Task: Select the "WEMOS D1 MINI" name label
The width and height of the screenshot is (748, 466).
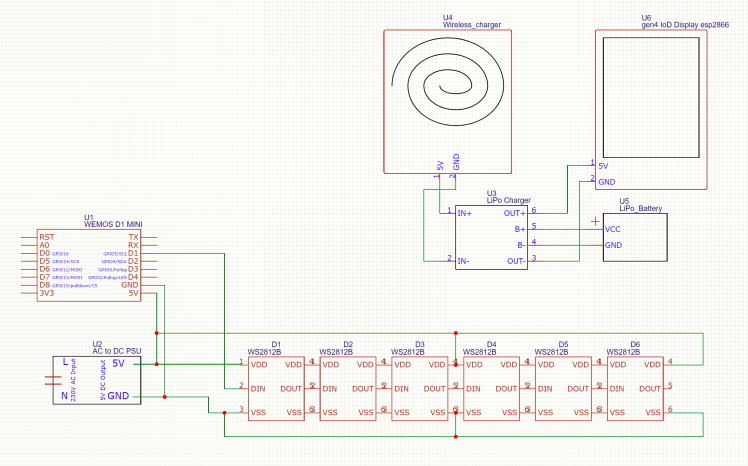Action: 113,224
